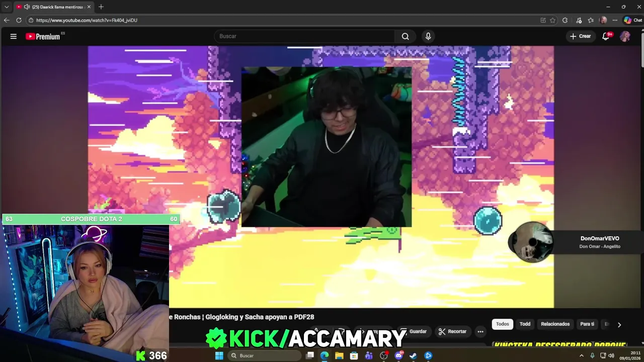This screenshot has width=644, height=362.
Task: Select the Para ti filter chip
Action: click(x=587, y=324)
